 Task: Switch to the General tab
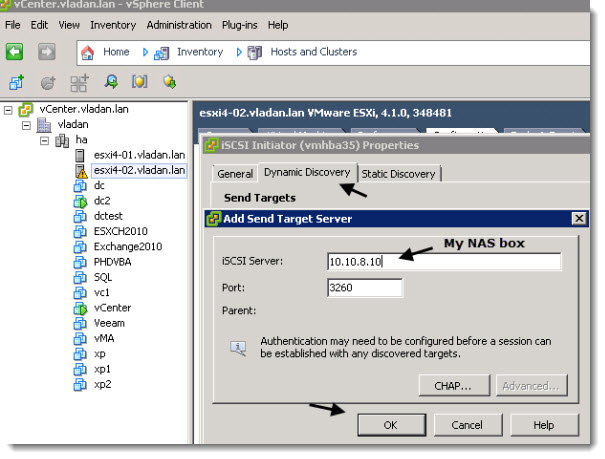[x=235, y=174]
